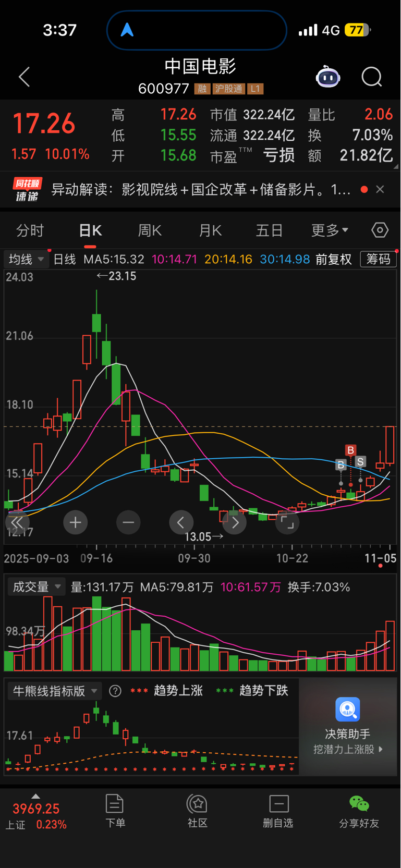Tap the 筹码 chip distribution button
This screenshot has height=868, width=401.
click(x=378, y=259)
